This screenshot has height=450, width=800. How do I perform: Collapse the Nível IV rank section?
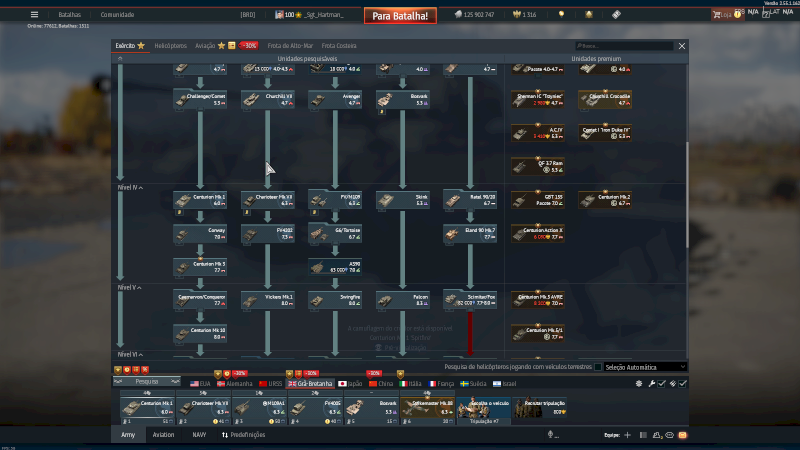pos(130,187)
